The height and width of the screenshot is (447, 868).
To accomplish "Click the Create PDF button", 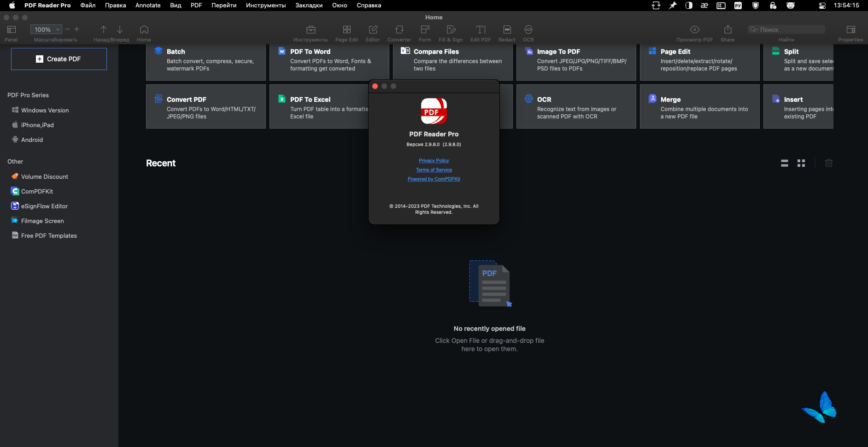I will 59,59.
